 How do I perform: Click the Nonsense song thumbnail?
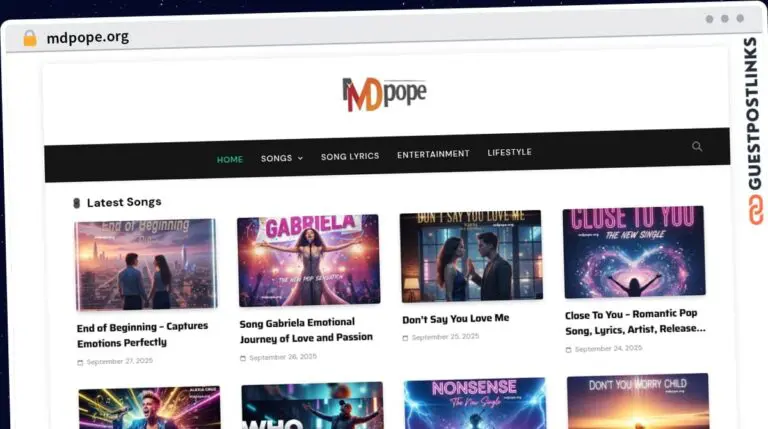point(475,403)
